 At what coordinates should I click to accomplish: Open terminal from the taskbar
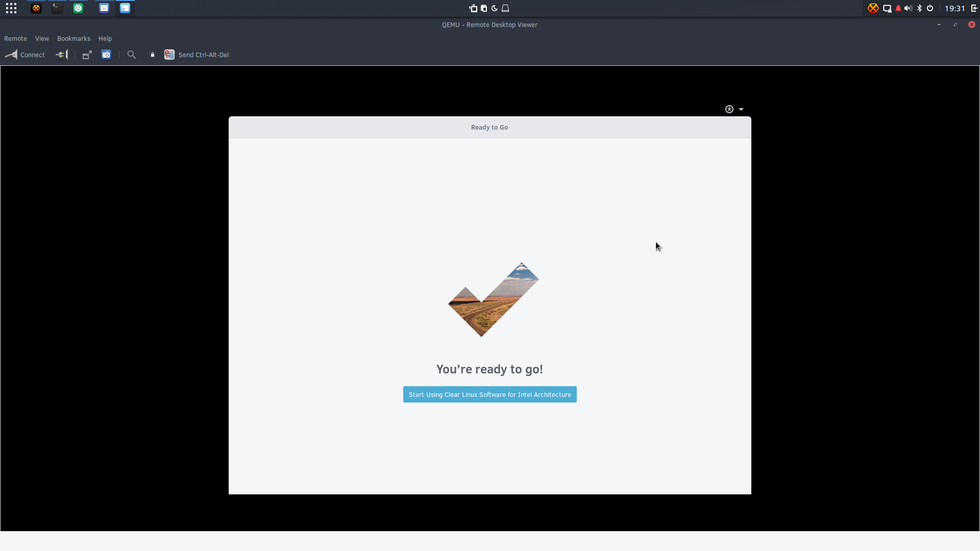pyautogui.click(x=57, y=8)
